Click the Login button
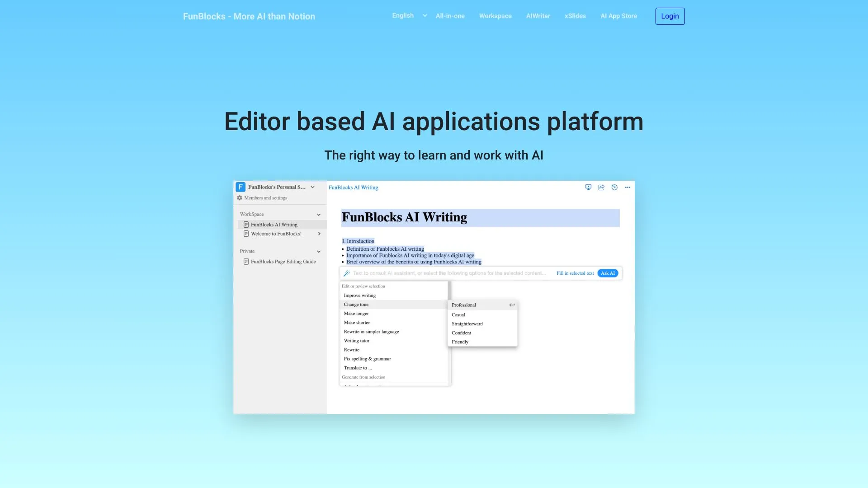The image size is (868, 488). click(670, 16)
